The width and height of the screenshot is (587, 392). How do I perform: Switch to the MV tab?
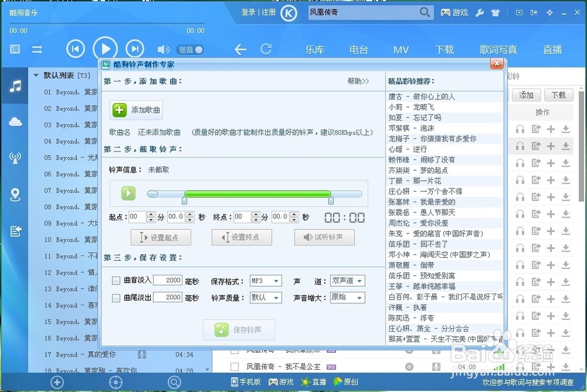point(401,49)
